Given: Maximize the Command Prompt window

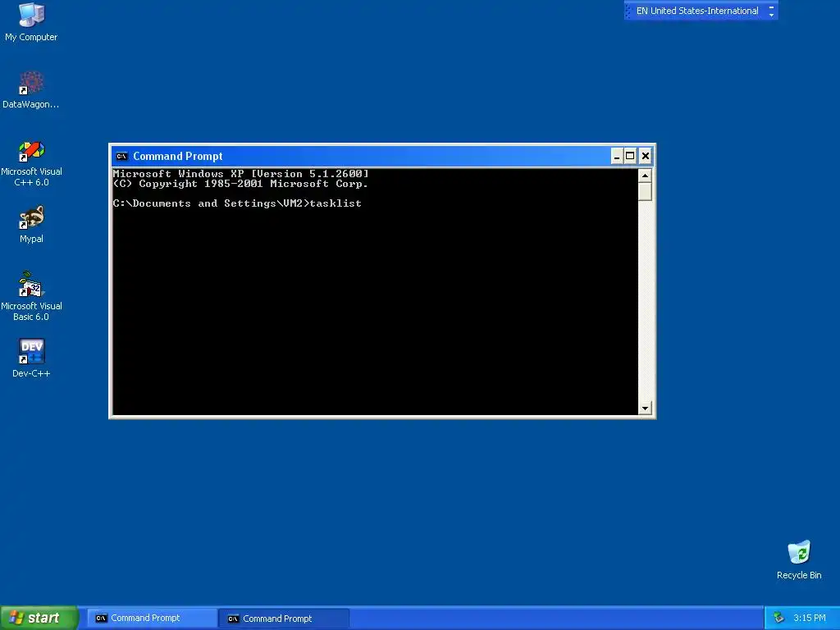Looking at the screenshot, I should pos(630,156).
